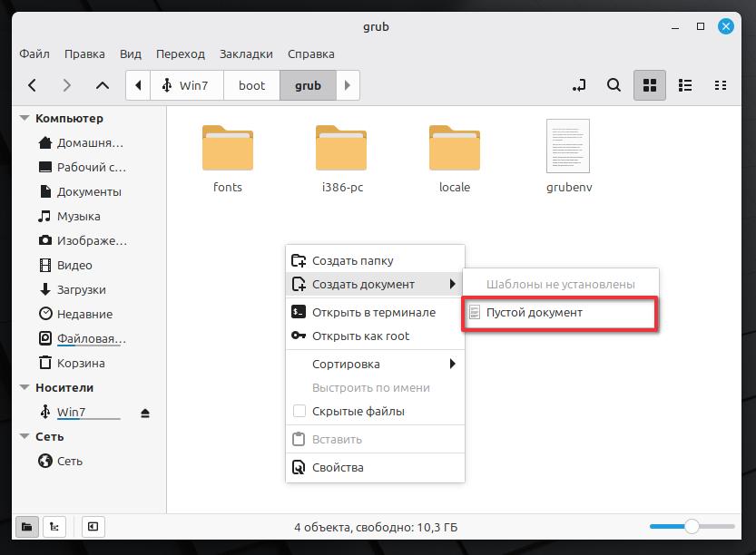Collapse the Компьютер section

25,119
